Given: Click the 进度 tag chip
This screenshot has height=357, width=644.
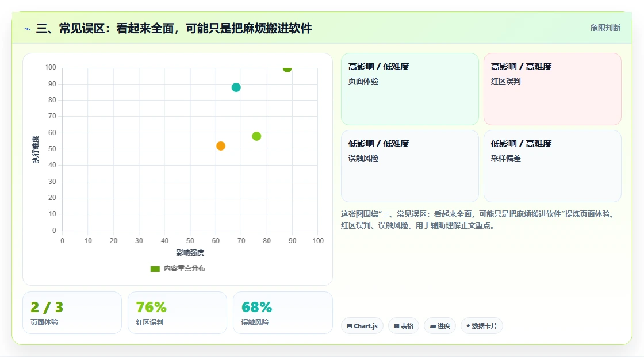Looking at the screenshot, I should [439, 326].
